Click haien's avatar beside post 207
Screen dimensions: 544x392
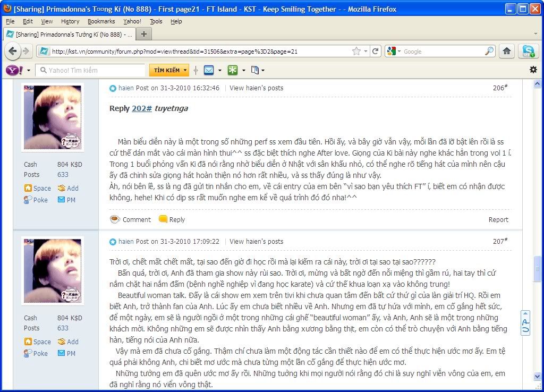53,271
